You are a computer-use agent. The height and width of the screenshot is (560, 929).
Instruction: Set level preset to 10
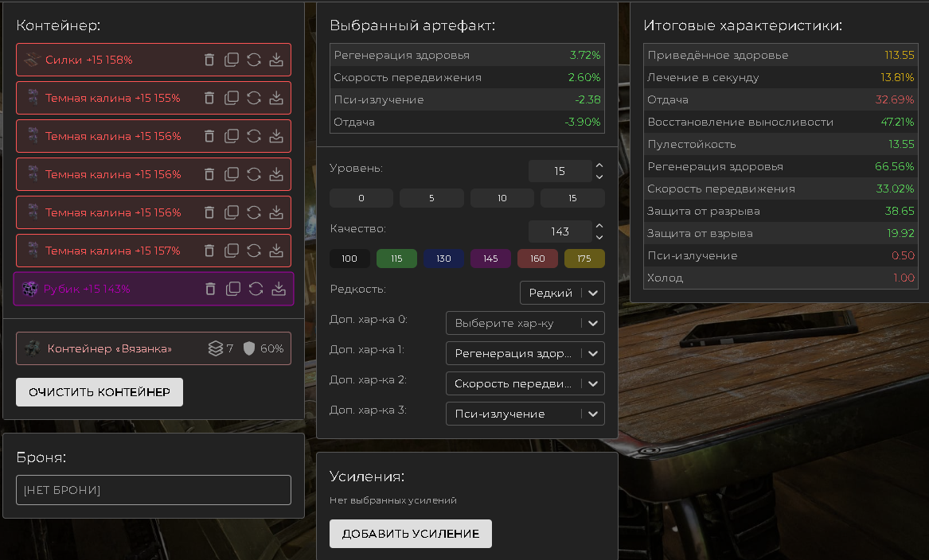pyautogui.click(x=502, y=198)
